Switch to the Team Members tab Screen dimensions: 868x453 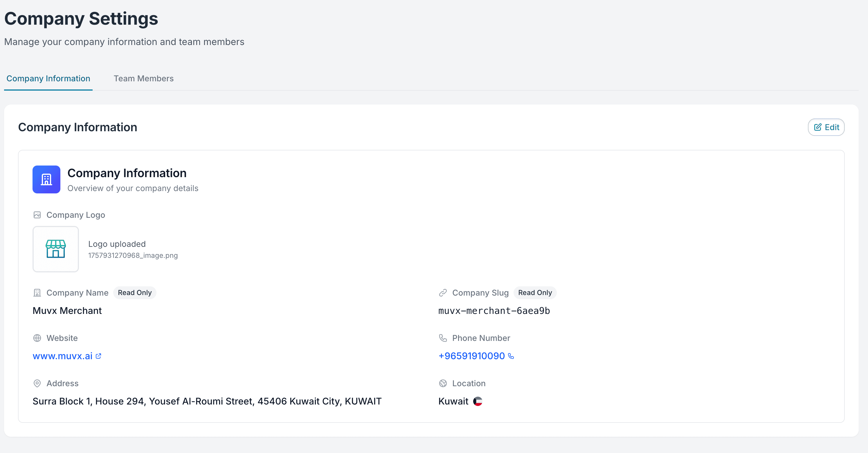[x=143, y=78]
